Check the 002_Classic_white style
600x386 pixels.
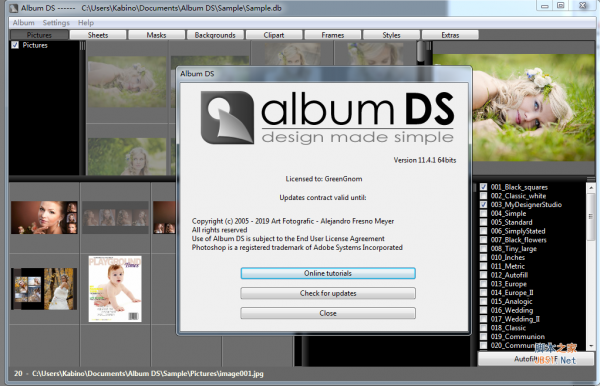[484, 196]
